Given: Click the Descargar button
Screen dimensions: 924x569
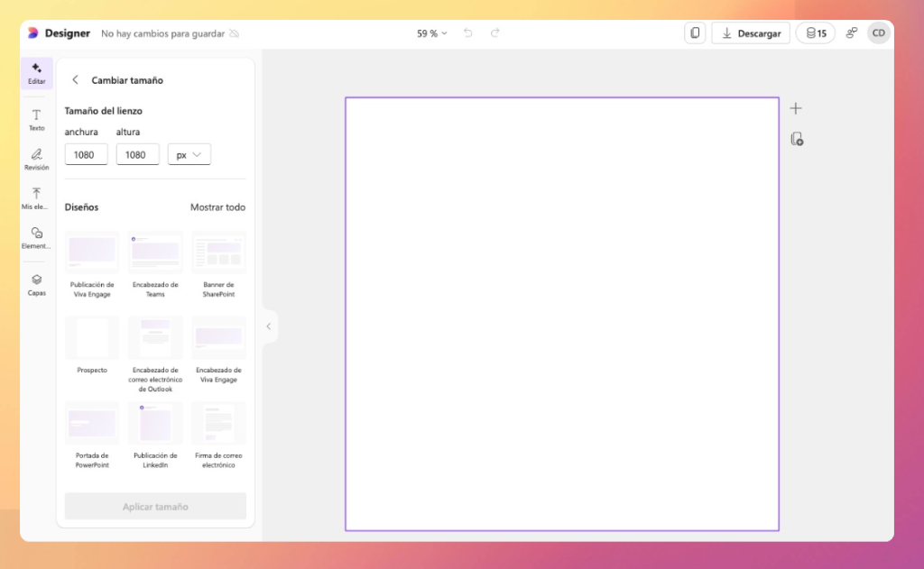Looking at the screenshot, I should click(751, 33).
